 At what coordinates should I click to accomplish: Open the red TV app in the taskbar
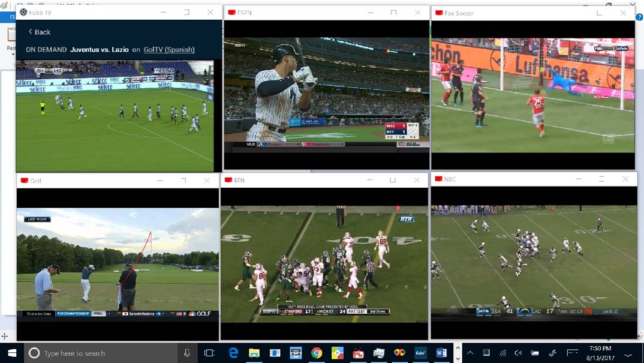click(x=358, y=353)
